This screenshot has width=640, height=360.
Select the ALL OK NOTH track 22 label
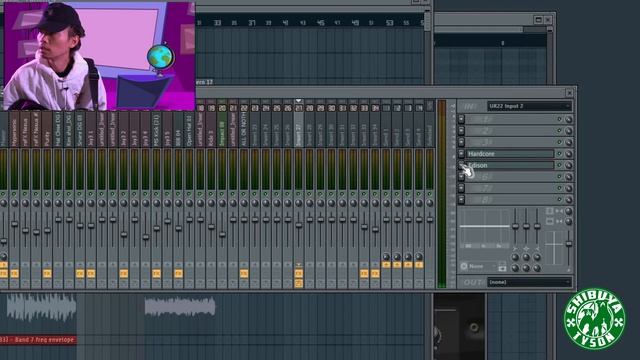point(244,129)
